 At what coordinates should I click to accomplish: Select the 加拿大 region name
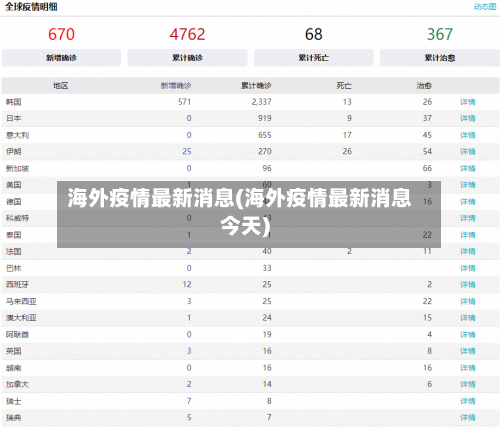[17, 384]
